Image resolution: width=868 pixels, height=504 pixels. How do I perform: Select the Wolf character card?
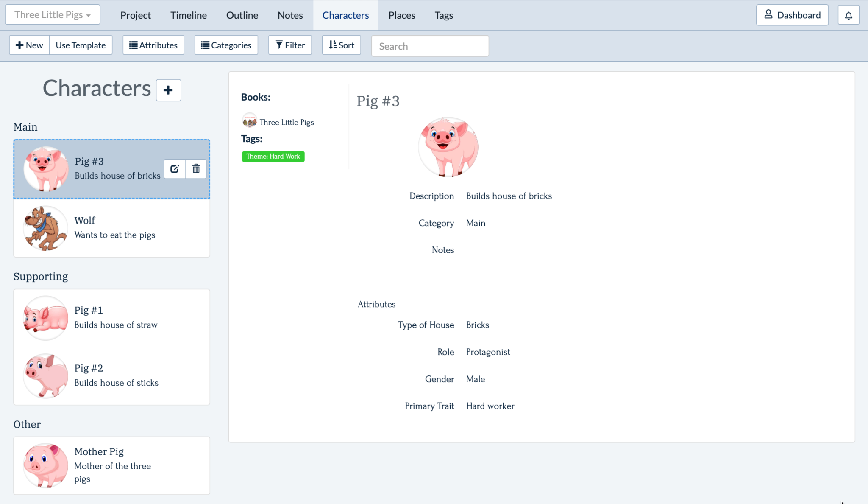coord(112,228)
